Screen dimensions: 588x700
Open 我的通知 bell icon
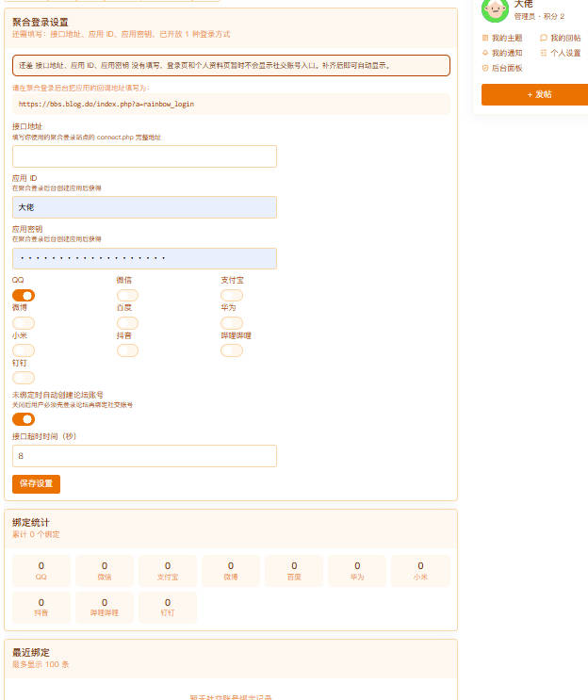485,53
